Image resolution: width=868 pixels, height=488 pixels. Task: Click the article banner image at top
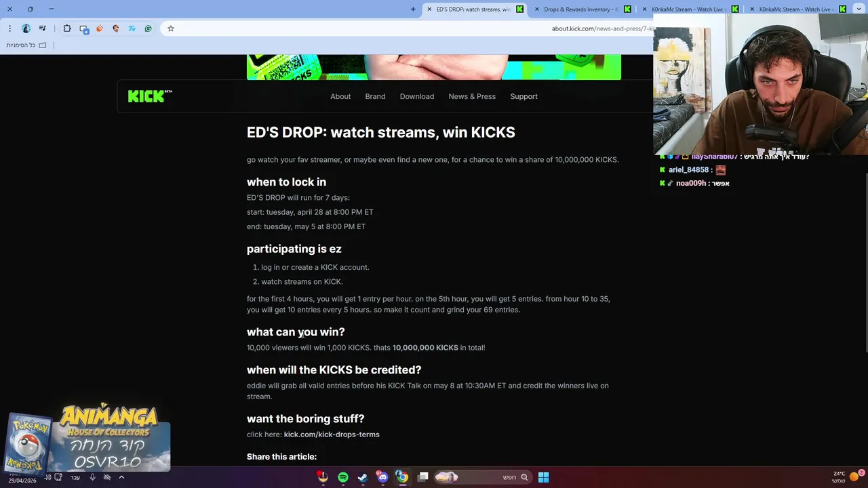(x=434, y=67)
